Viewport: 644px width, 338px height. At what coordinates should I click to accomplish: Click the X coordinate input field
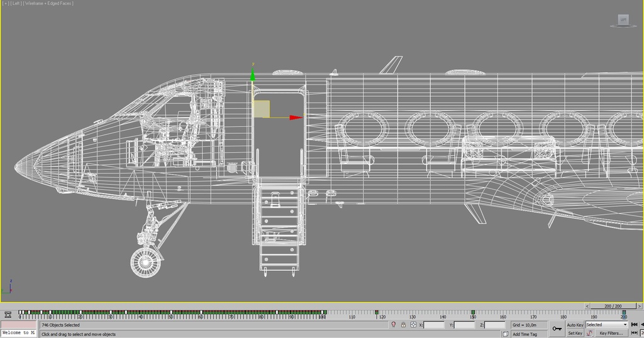tap(434, 325)
